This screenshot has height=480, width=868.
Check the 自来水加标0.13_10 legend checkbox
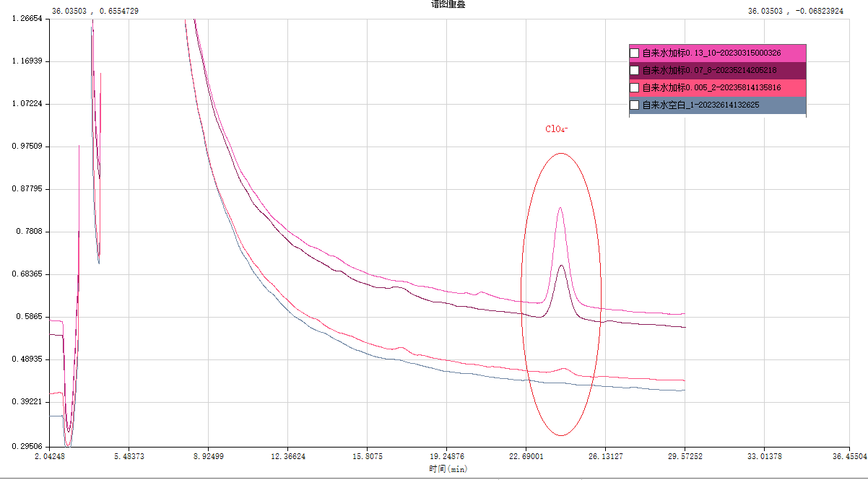click(634, 53)
